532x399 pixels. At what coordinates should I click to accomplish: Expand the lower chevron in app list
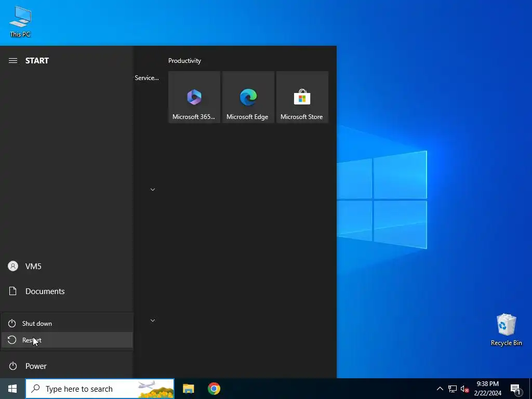(x=153, y=320)
